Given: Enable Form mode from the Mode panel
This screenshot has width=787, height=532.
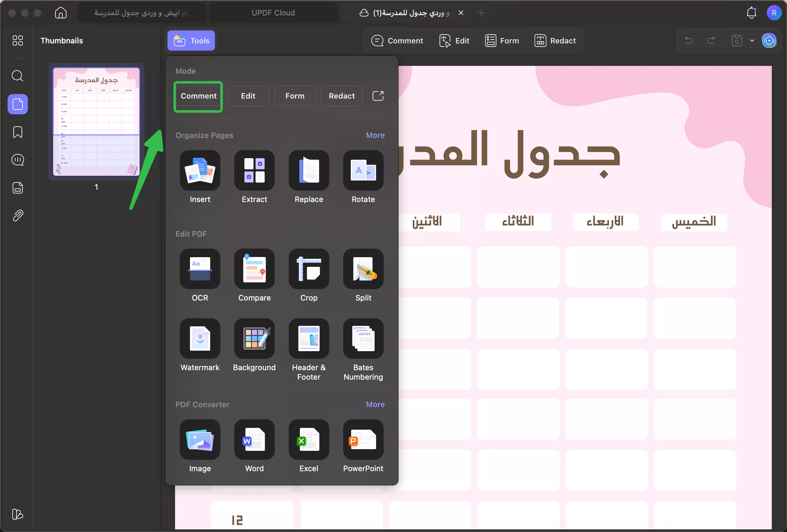Looking at the screenshot, I should pos(294,96).
